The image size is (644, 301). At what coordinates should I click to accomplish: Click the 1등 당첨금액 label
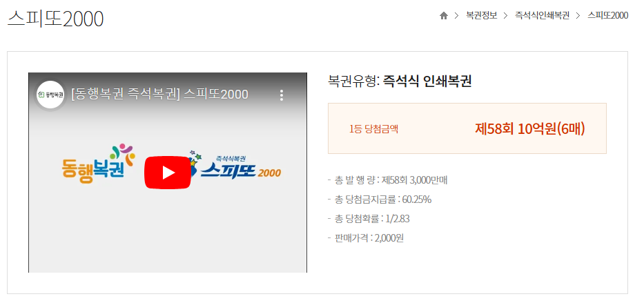(373, 129)
